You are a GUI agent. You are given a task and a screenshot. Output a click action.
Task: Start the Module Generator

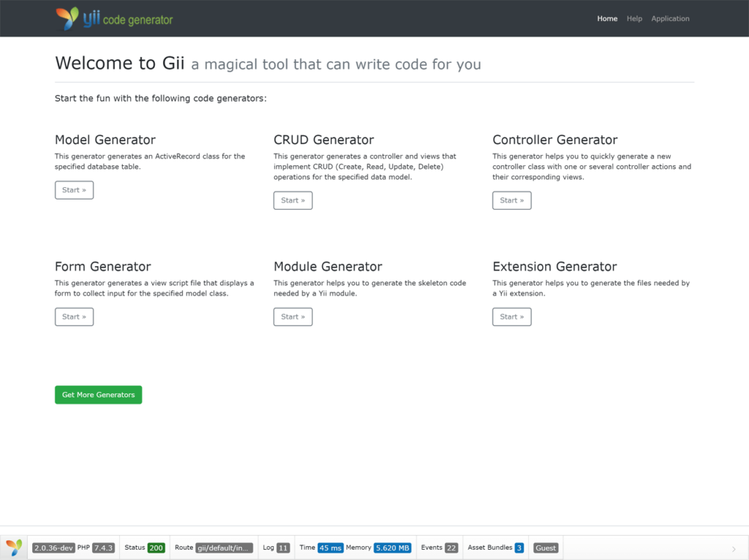pyautogui.click(x=293, y=317)
